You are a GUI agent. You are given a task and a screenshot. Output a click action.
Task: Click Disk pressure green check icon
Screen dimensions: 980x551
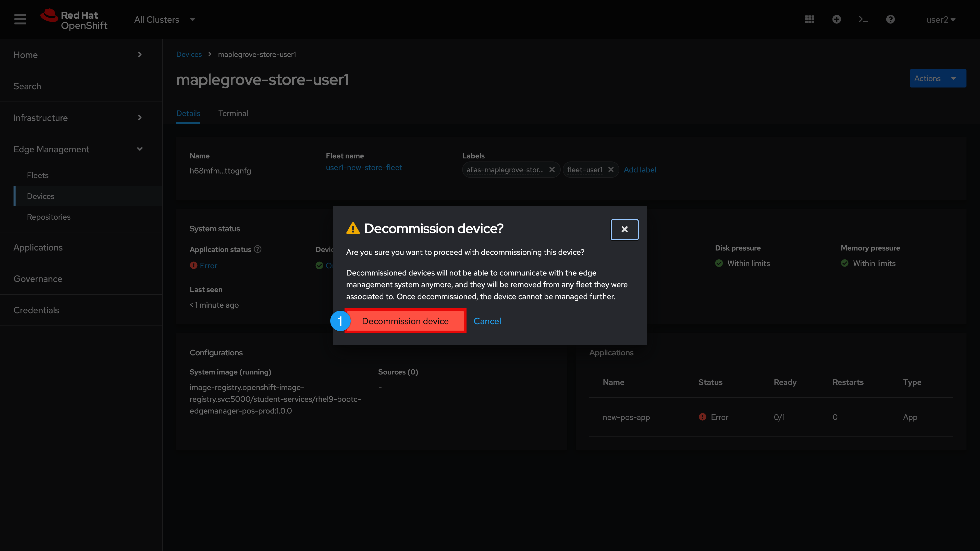pos(719,263)
